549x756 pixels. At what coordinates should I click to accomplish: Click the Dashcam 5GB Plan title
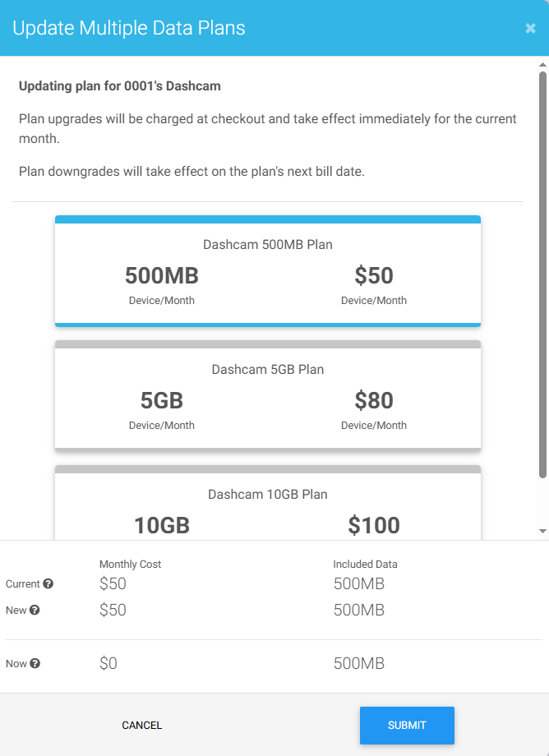pyautogui.click(x=267, y=369)
